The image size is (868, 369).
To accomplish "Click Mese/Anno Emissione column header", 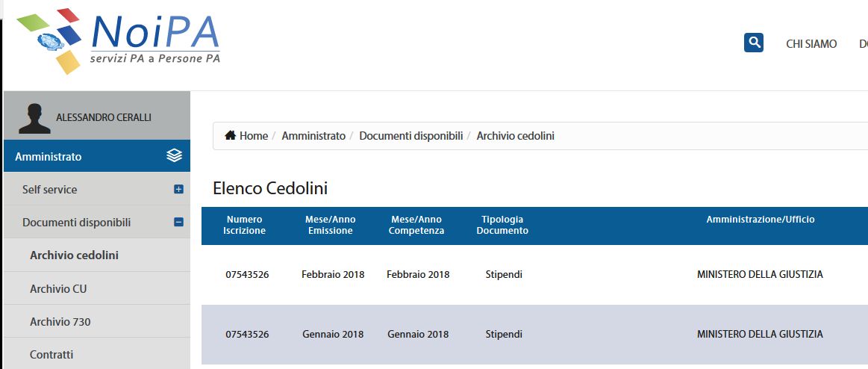I will coord(331,225).
